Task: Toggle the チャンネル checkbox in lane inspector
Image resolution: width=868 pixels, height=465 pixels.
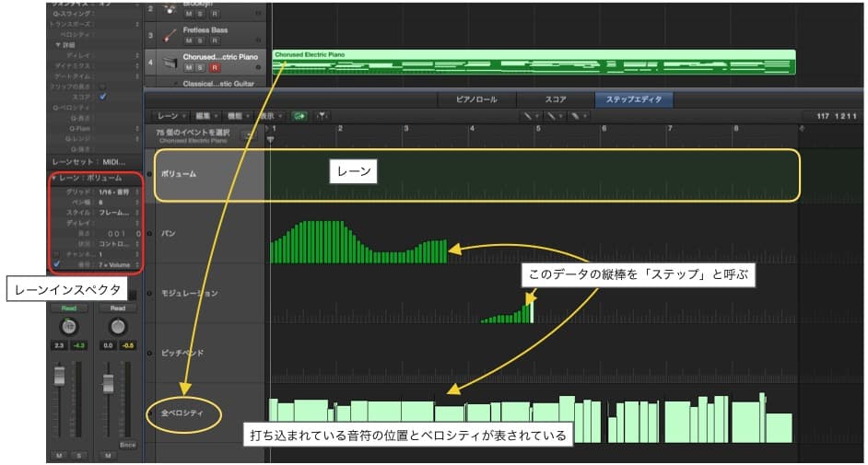Action: [56, 254]
